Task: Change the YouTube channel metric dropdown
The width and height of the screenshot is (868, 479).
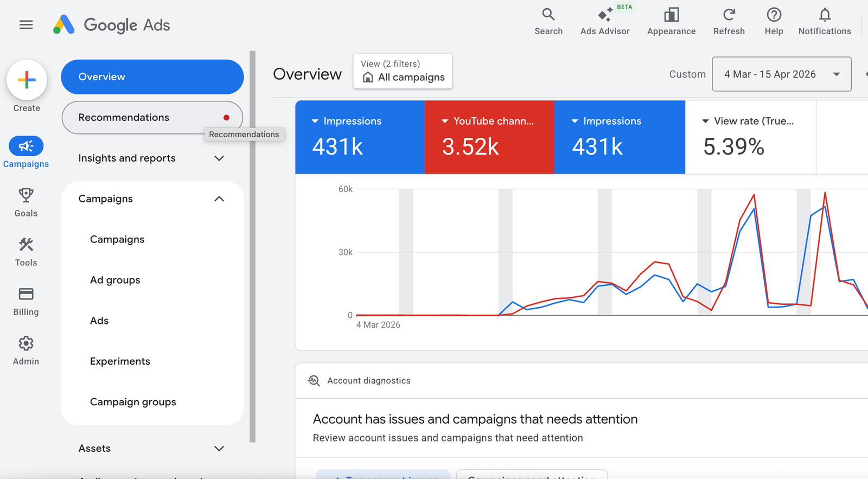Action: [488, 121]
